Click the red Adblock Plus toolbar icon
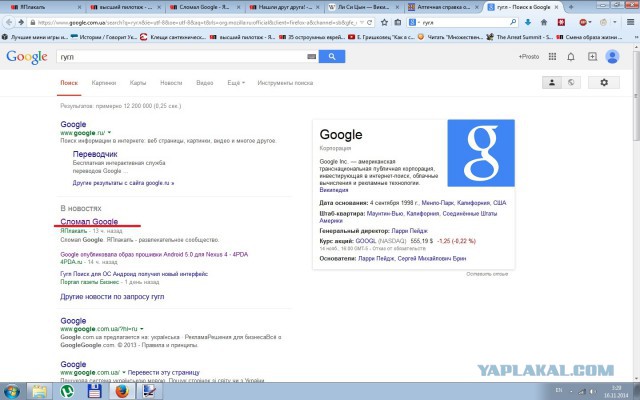The image size is (640, 400). pyautogui.click(x=582, y=22)
